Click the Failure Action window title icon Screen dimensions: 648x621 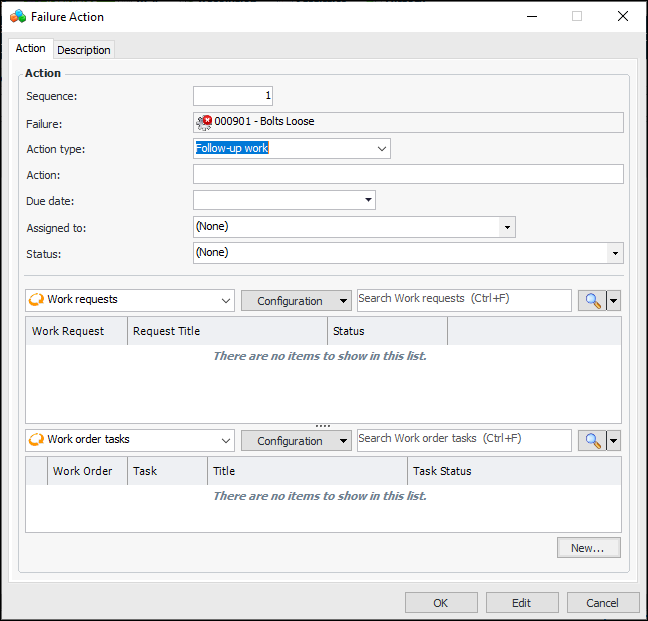(x=18, y=16)
